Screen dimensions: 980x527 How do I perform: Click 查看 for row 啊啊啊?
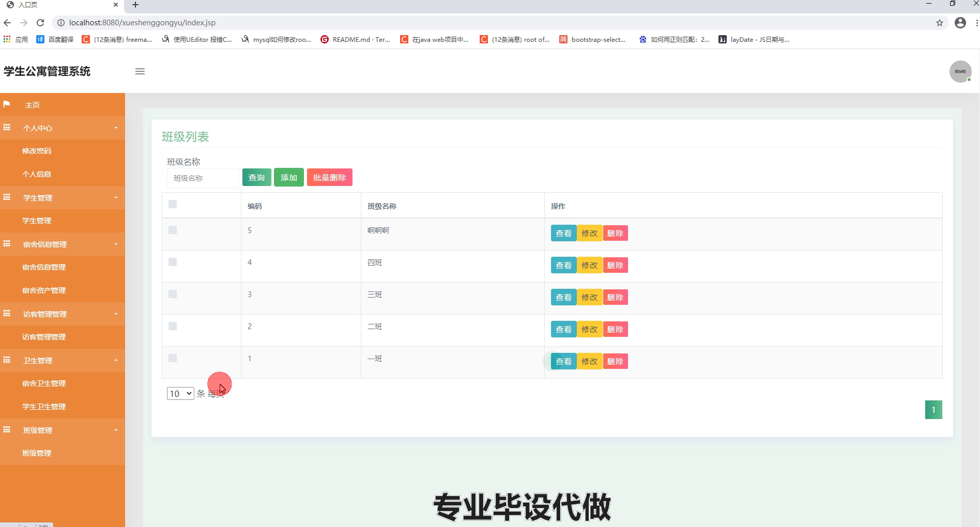[x=563, y=233]
